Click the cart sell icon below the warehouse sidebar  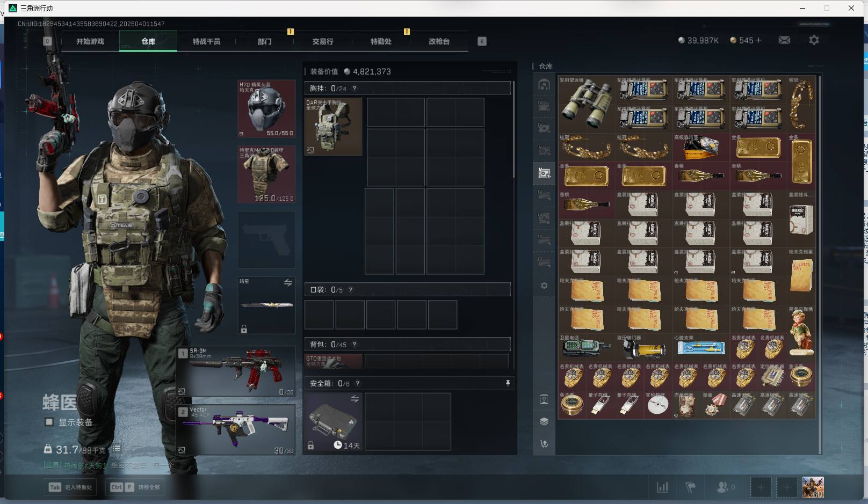544,443
